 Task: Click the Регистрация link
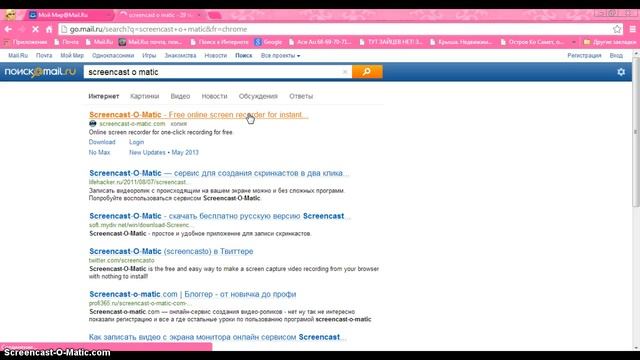[x=584, y=56]
